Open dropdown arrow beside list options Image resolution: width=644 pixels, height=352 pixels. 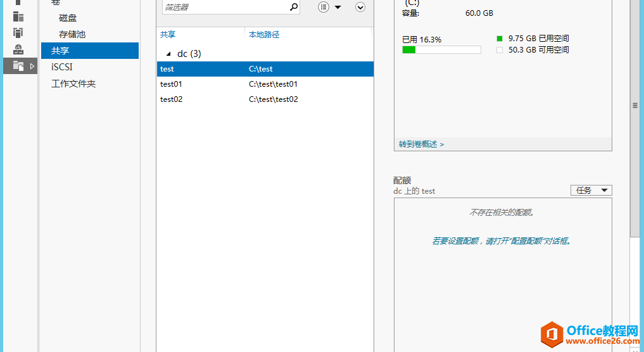pos(338,7)
